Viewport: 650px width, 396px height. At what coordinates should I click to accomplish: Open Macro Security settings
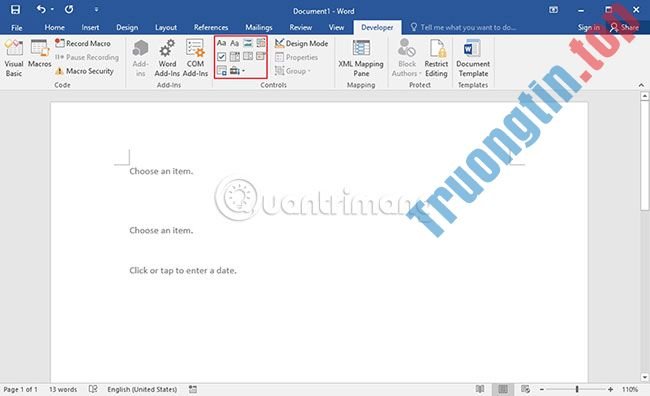coord(84,71)
